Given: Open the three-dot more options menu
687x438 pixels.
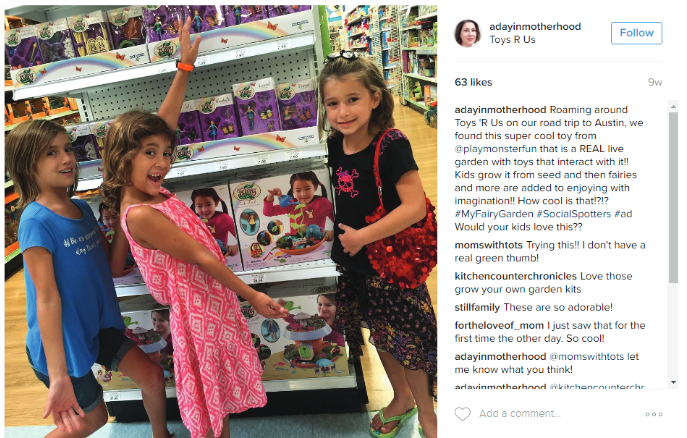Looking at the screenshot, I should pos(654,414).
